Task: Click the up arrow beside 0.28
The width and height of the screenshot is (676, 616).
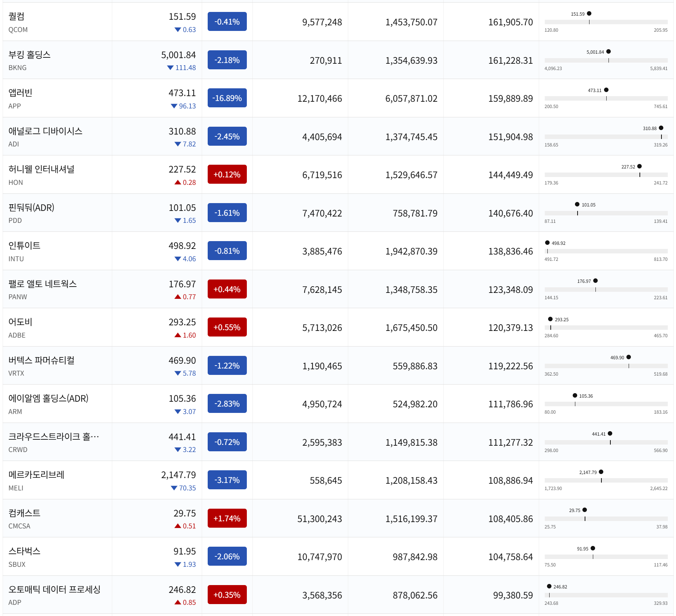Action: [178, 182]
